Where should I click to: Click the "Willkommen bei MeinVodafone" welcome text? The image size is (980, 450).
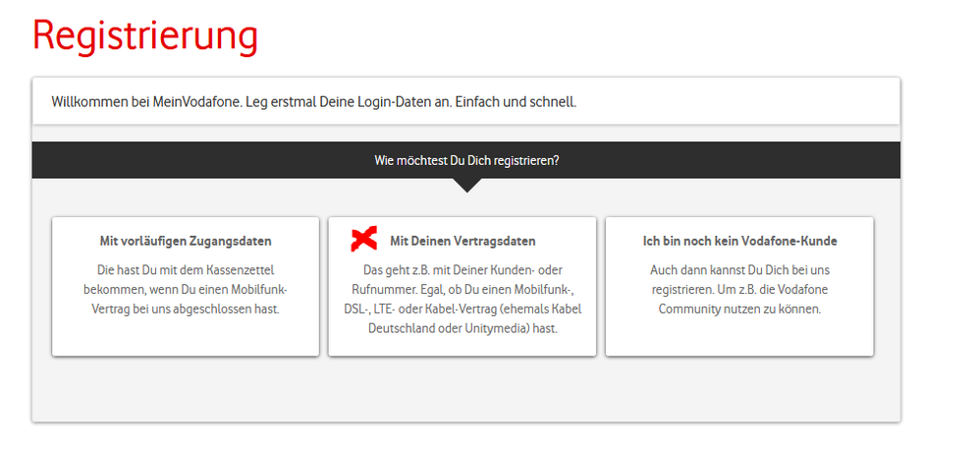tap(314, 102)
